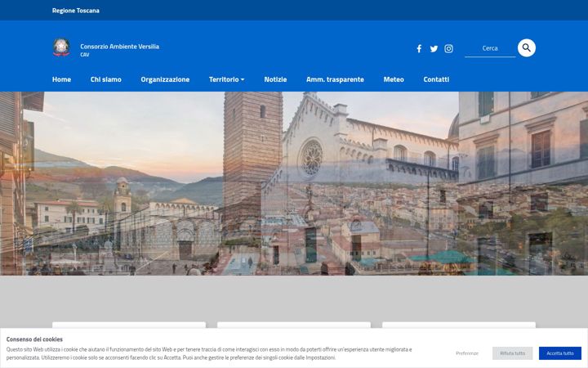The width and height of the screenshot is (588, 368).
Task: Click the Consorzio Ambiente Versilia title
Action: pyautogui.click(x=119, y=47)
